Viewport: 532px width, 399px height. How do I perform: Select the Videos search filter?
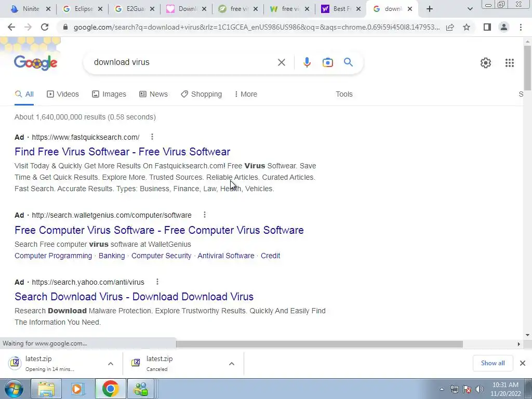click(63, 95)
